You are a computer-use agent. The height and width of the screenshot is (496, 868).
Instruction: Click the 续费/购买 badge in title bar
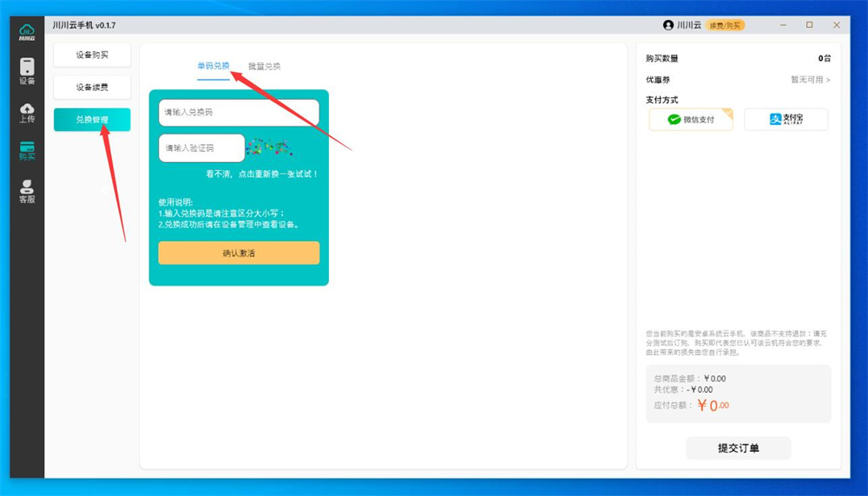pyautogui.click(x=725, y=25)
